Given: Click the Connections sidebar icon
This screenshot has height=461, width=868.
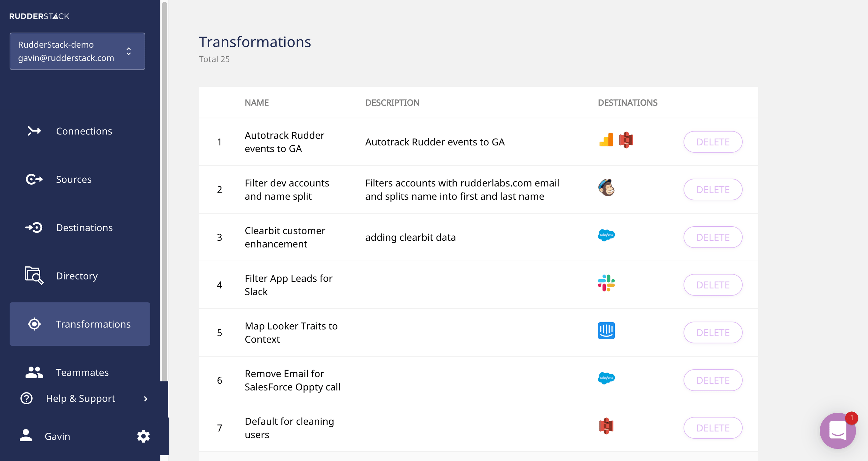Looking at the screenshot, I should [34, 131].
